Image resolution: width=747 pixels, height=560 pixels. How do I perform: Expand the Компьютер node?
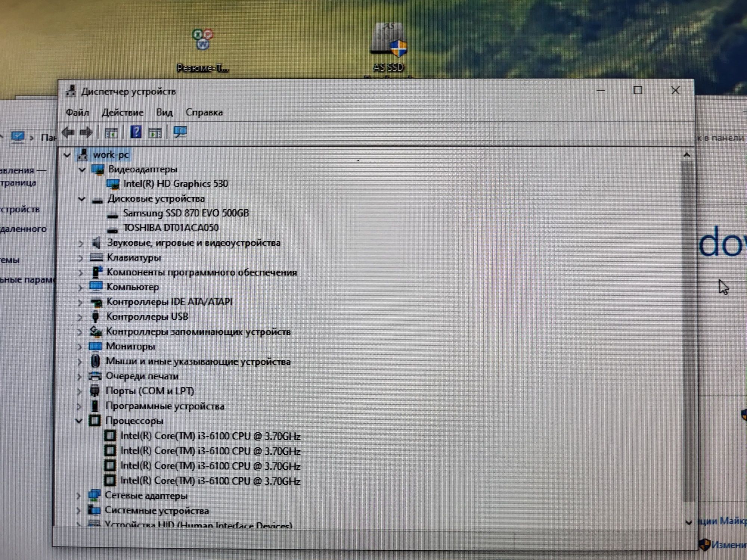click(80, 287)
